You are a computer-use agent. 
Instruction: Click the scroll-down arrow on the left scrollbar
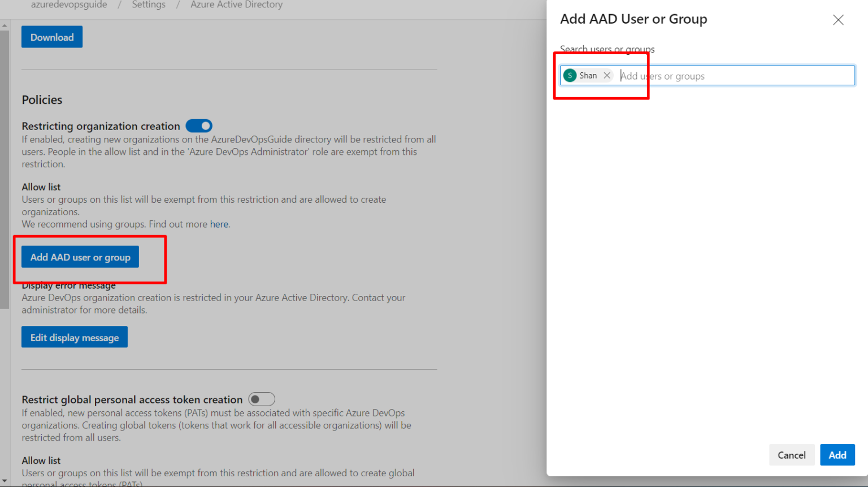[5, 480]
